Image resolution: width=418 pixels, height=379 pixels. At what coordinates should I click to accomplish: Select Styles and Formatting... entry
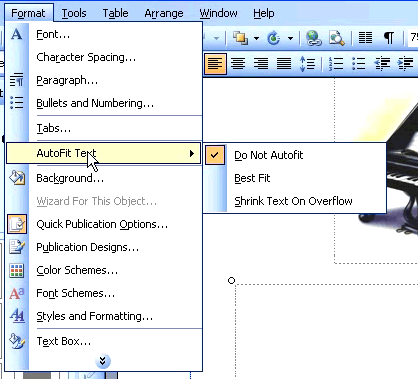tap(104, 316)
